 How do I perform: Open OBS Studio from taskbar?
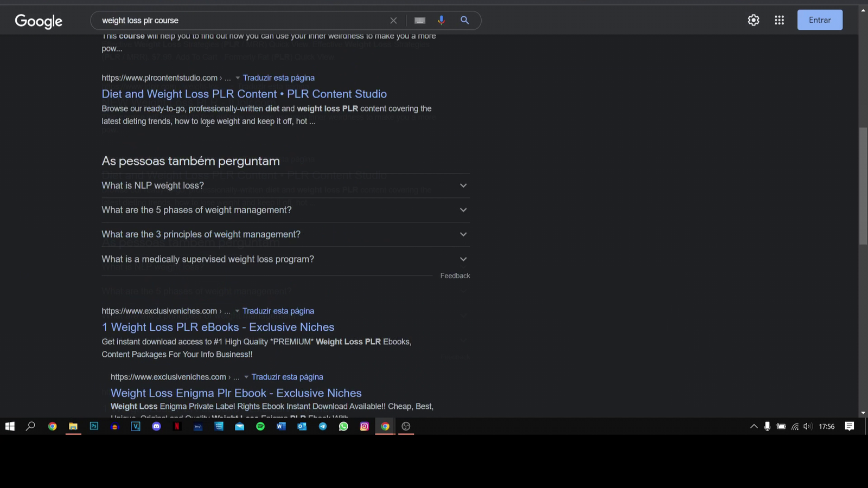click(406, 426)
